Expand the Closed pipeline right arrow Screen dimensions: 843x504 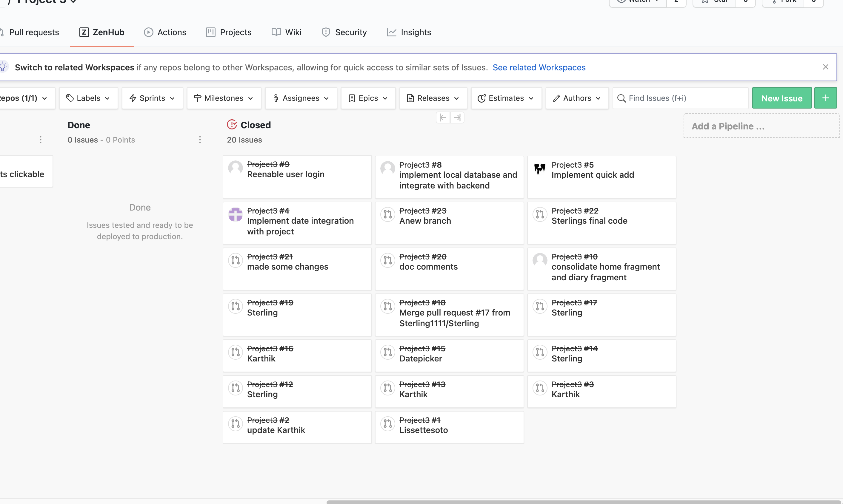457,118
